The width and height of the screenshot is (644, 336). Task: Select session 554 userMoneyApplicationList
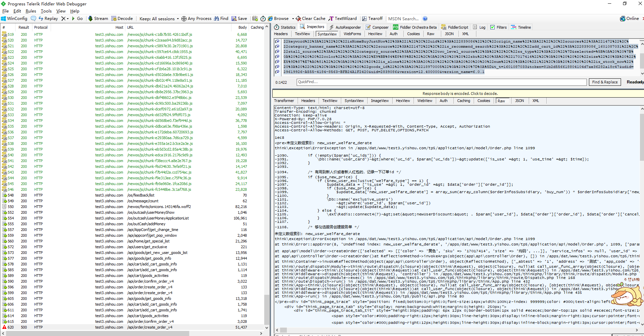[132, 218]
